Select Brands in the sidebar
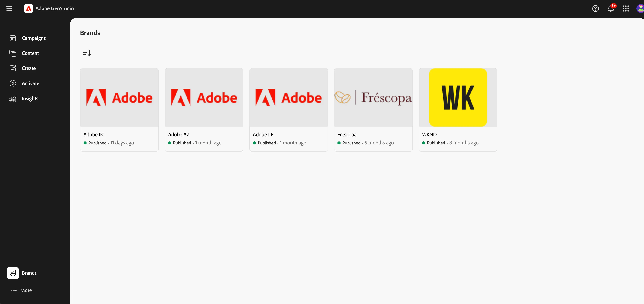 pyautogui.click(x=29, y=273)
